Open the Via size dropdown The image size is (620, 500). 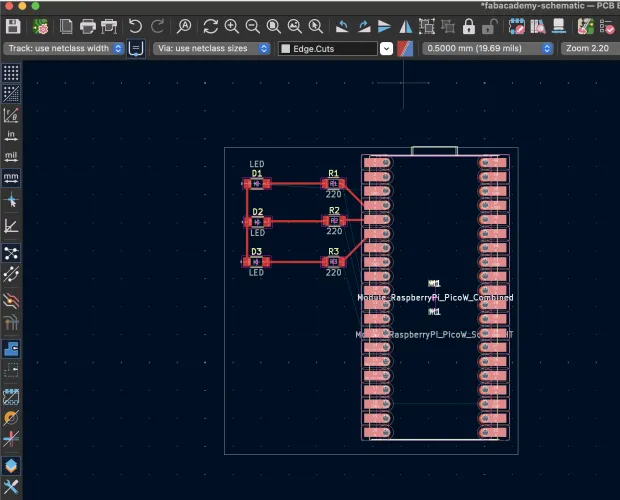click(x=212, y=48)
